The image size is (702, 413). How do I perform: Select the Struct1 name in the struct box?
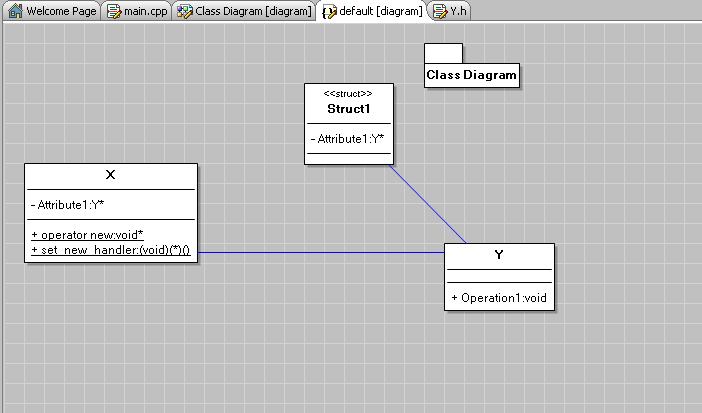[x=348, y=108]
